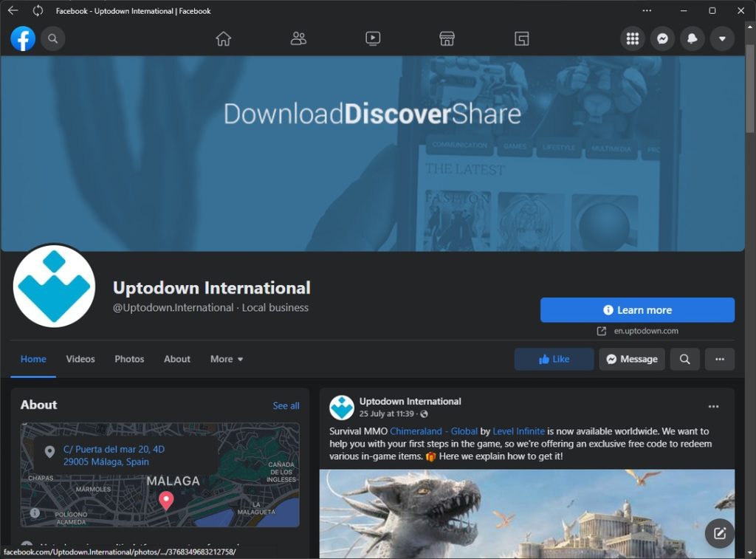Open Messenger from the top bar
This screenshot has width=756, height=559.
pyautogui.click(x=662, y=38)
